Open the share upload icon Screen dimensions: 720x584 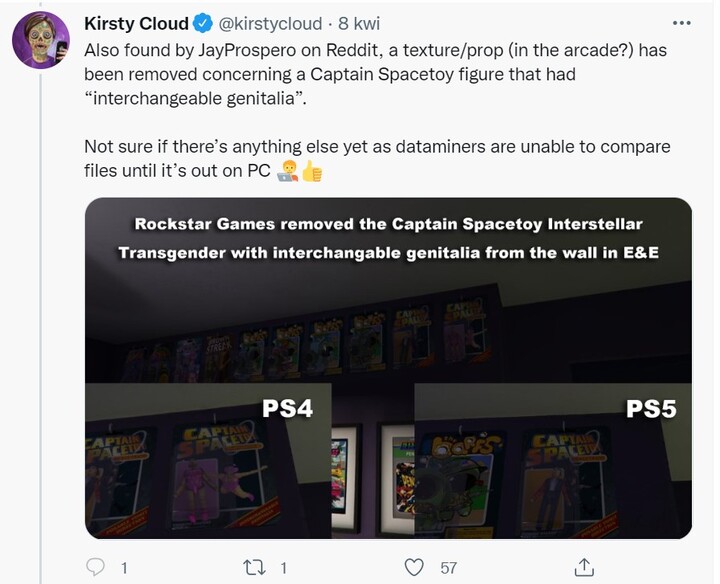[584, 567]
